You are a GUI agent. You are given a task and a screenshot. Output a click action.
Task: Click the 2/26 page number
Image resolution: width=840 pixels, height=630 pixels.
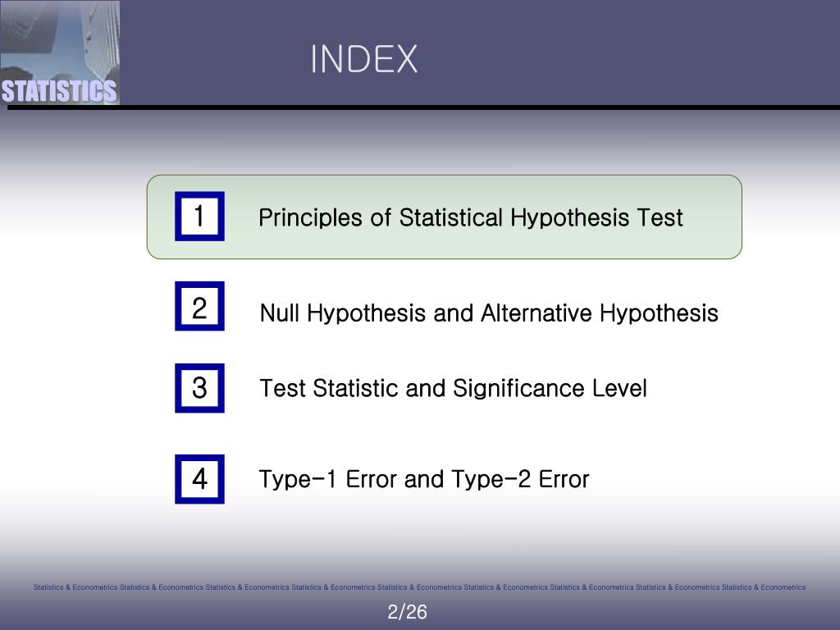pyautogui.click(x=407, y=612)
